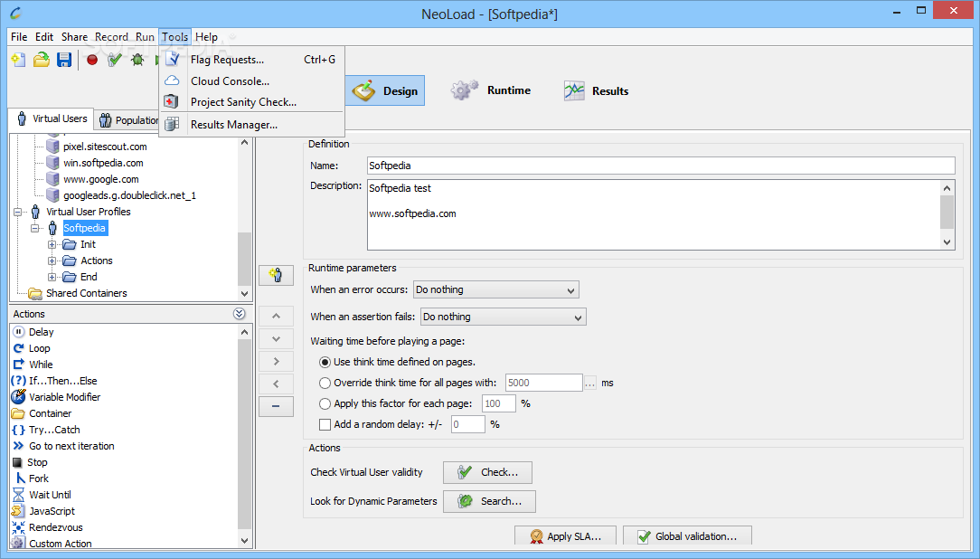This screenshot has height=559, width=980.
Task: Click the add virtual user button icon
Action: (276, 275)
